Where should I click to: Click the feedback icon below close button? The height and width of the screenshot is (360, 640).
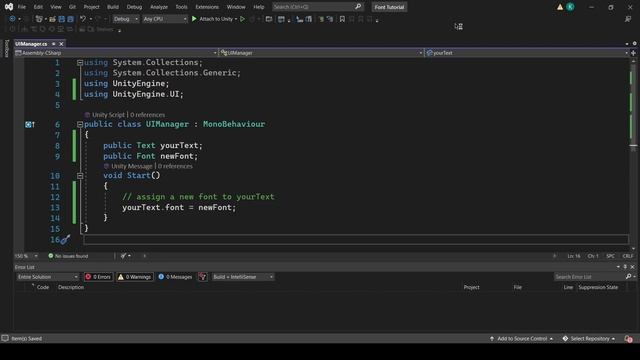(x=628, y=19)
